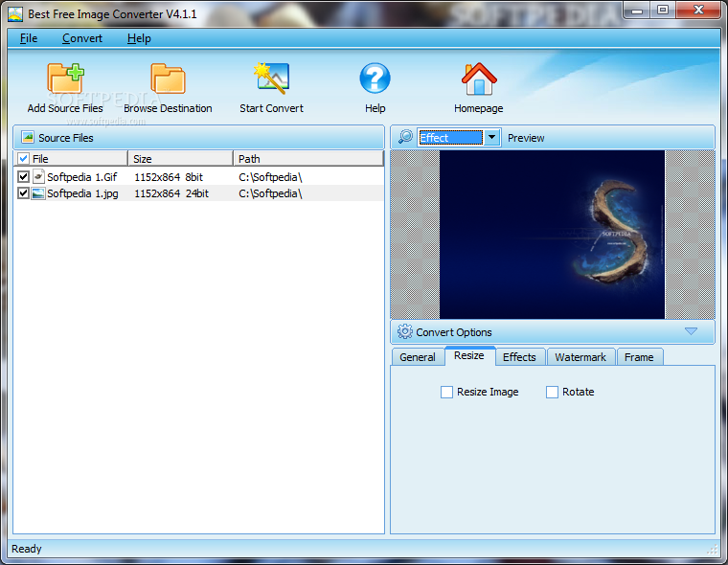Select the Softpedia 1.jpg file name
This screenshot has height=565, width=728.
[82, 193]
